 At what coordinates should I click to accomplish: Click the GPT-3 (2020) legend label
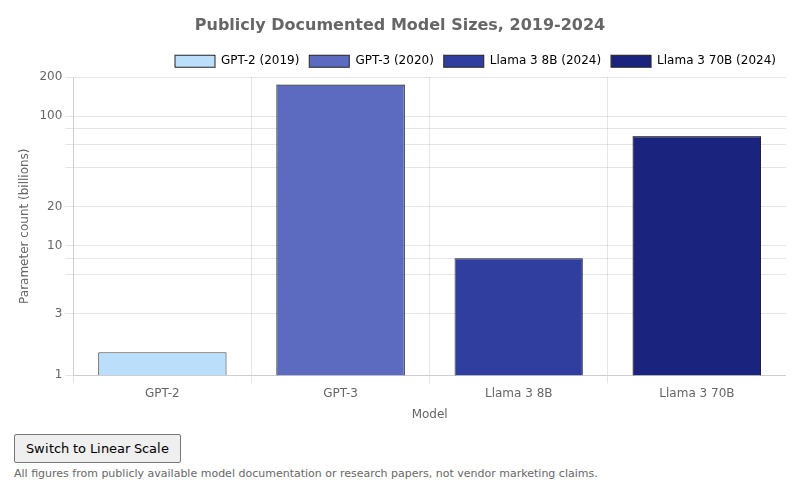point(394,60)
